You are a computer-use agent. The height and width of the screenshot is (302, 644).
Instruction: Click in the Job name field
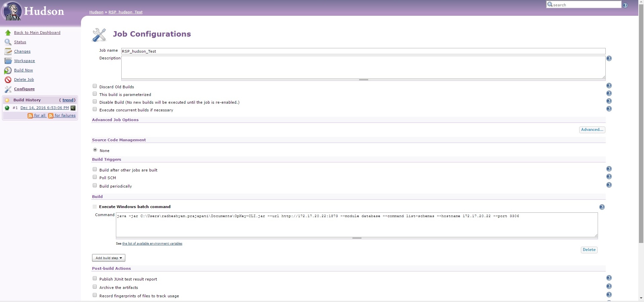363,51
